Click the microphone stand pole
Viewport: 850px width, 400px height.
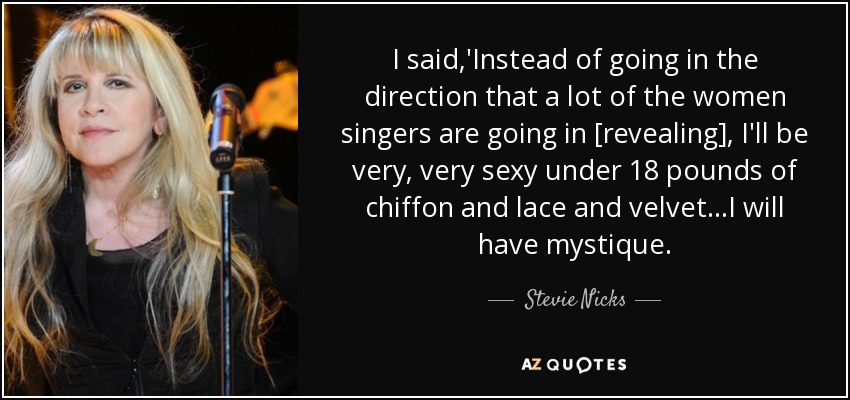pos(226,282)
